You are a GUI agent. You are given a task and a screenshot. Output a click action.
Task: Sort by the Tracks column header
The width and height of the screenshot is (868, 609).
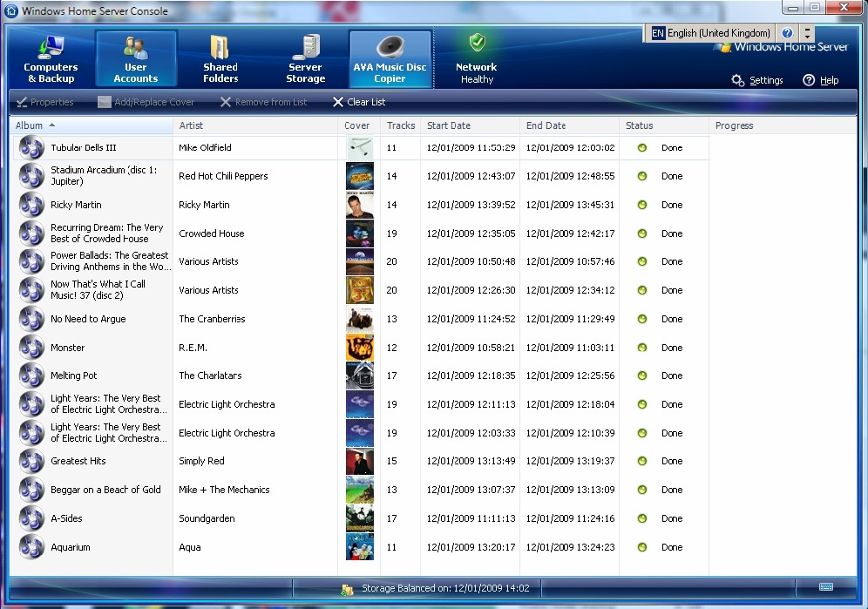401,125
